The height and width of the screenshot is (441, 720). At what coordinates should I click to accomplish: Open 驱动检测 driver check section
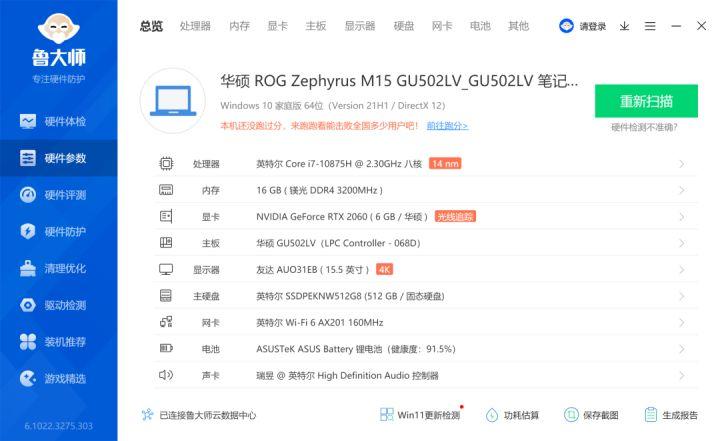(x=58, y=305)
